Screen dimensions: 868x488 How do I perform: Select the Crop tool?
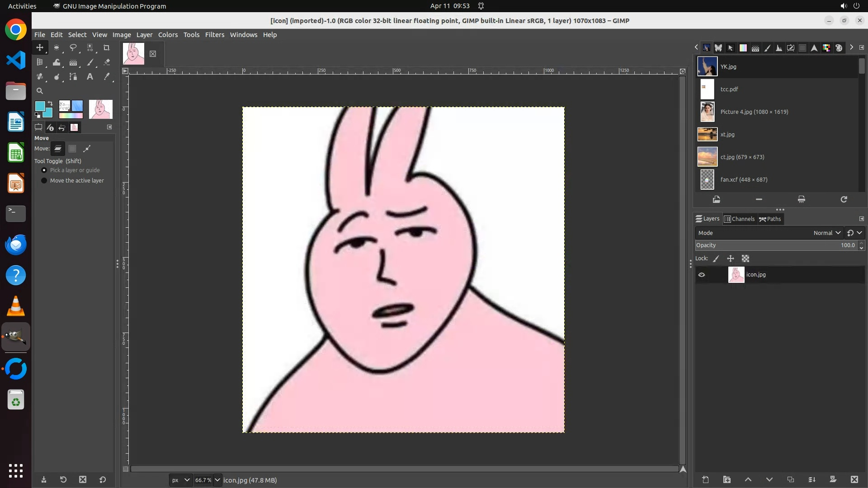coord(107,48)
